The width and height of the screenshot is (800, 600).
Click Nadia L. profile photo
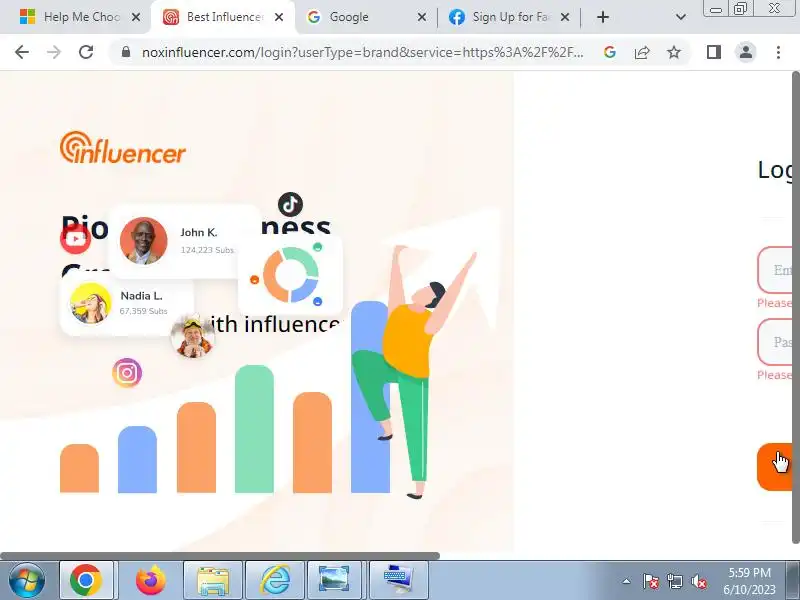point(90,304)
